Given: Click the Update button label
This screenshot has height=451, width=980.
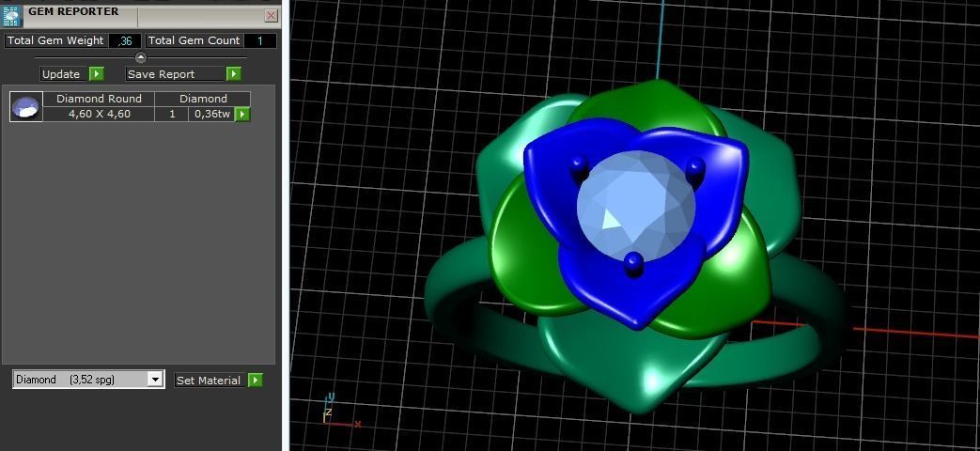Looking at the screenshot, I should tap(61, 73).
